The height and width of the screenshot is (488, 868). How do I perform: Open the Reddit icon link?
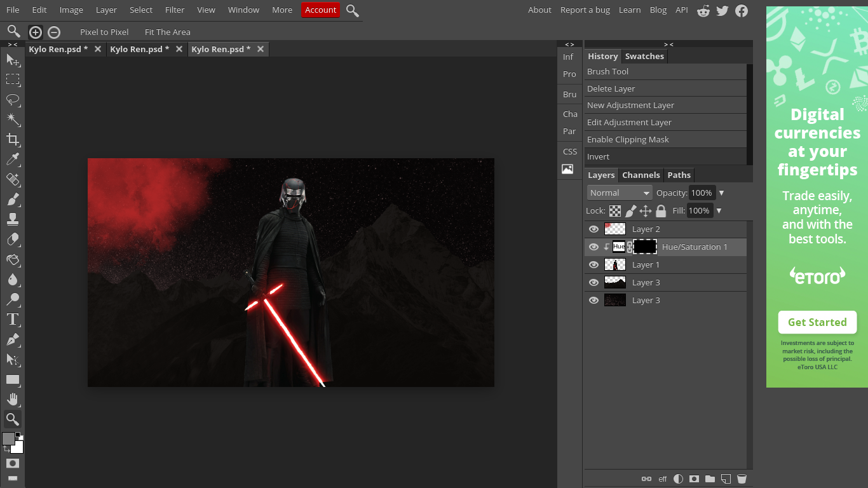pyautogui.click(x=703, y=10)
